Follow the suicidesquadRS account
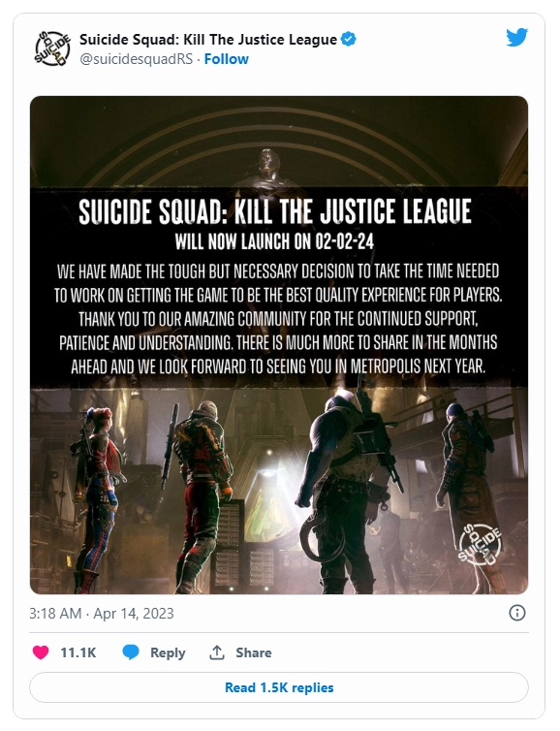This screenshot has width=560, height=731. pos(227,59)
